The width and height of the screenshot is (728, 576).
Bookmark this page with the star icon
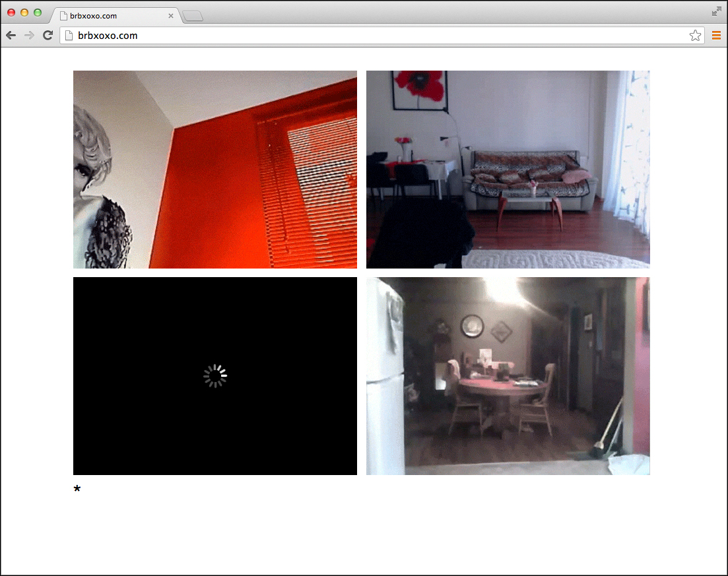pos(695,36)
